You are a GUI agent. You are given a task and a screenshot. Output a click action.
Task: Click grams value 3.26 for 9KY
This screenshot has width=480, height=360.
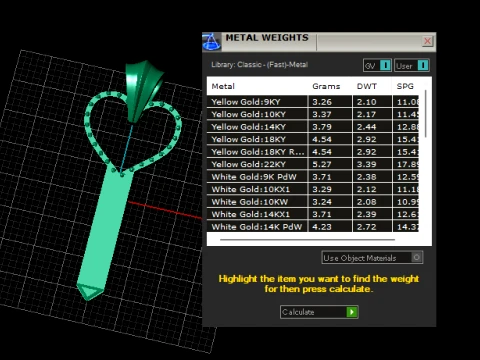[322, 102]
